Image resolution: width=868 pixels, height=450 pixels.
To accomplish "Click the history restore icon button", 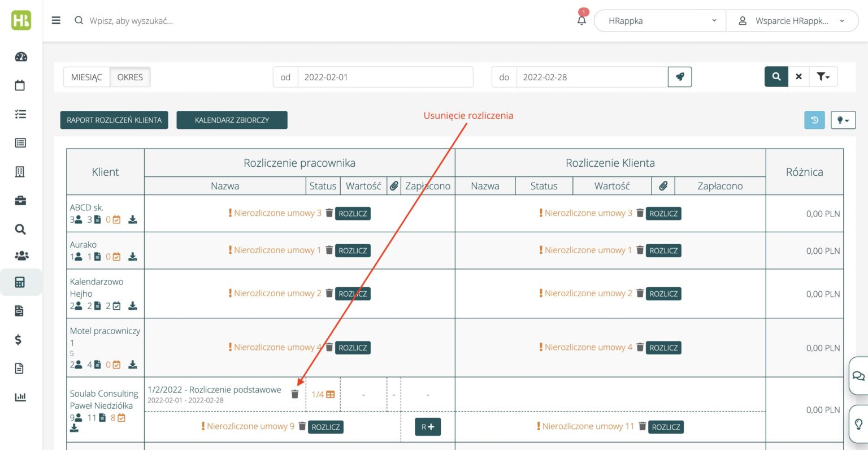I will [814, 120].
